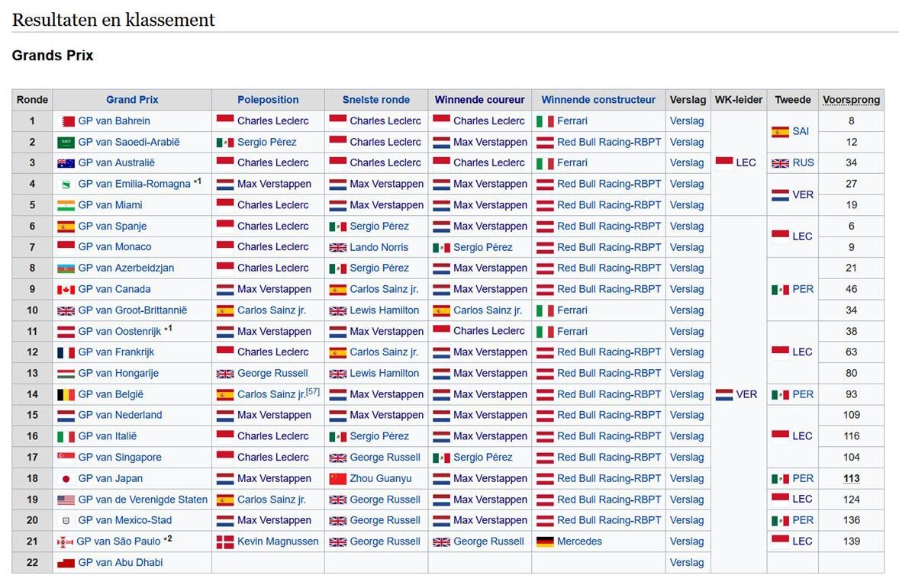This screenshot has width=899, height=588.
Task: Click footnote reference [57] after Carlos Sainz jr.
Action: 312,392
